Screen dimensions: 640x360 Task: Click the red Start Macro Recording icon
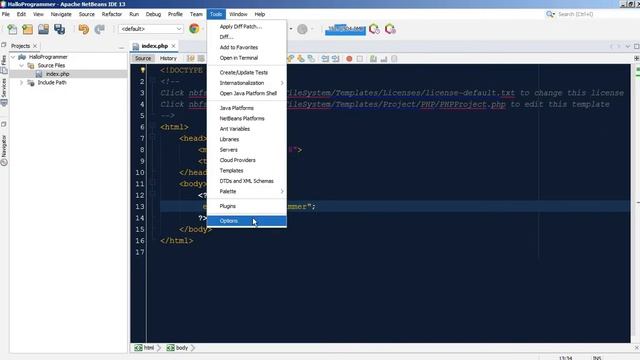coord(349,59)
